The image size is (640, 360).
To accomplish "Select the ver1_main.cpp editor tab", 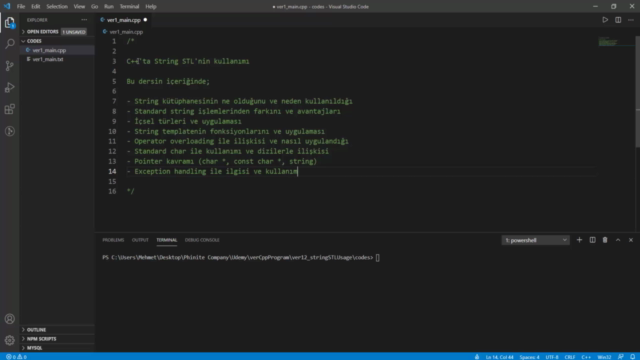I will pyautogui.click(x=124, y=20).
